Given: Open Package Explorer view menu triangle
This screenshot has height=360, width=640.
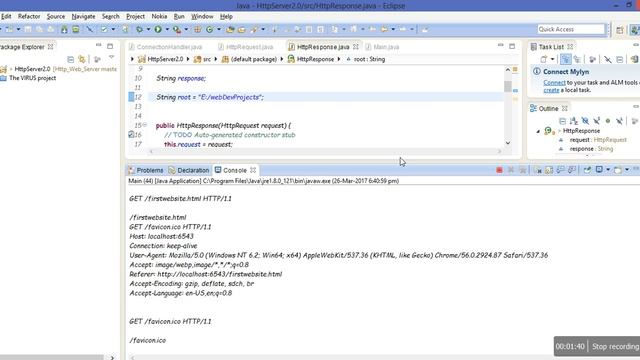Looking at the screenshot, I should (x=111, y=58).
